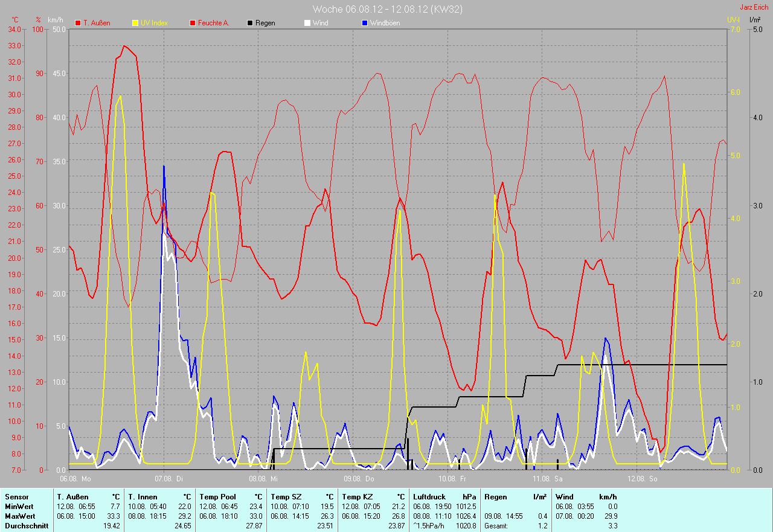
Task: Select the white Wind legend swatch
Action: pyautogui.click(x=307, y=23)
